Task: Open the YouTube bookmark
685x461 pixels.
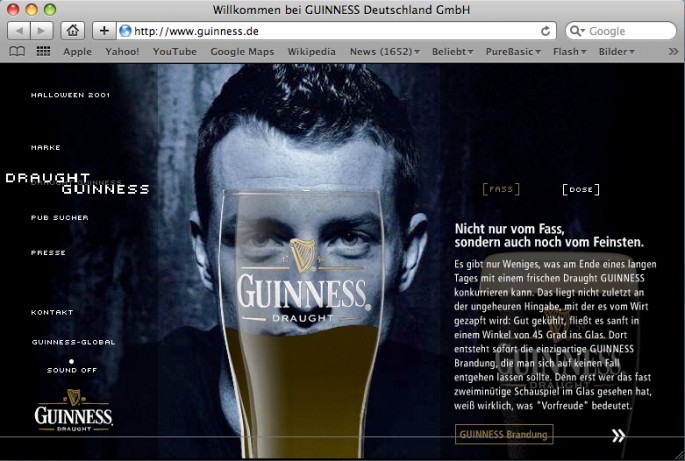Action: 175,52
